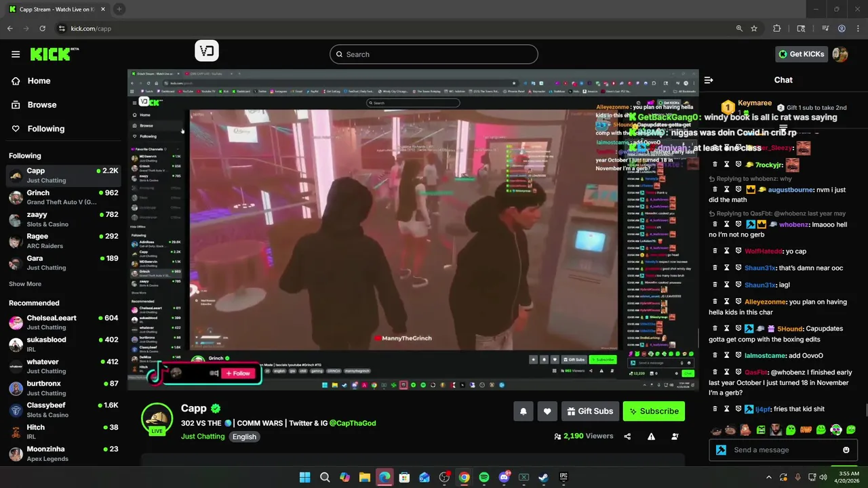Open Grinch channel in Following list

tap(64, 197)
